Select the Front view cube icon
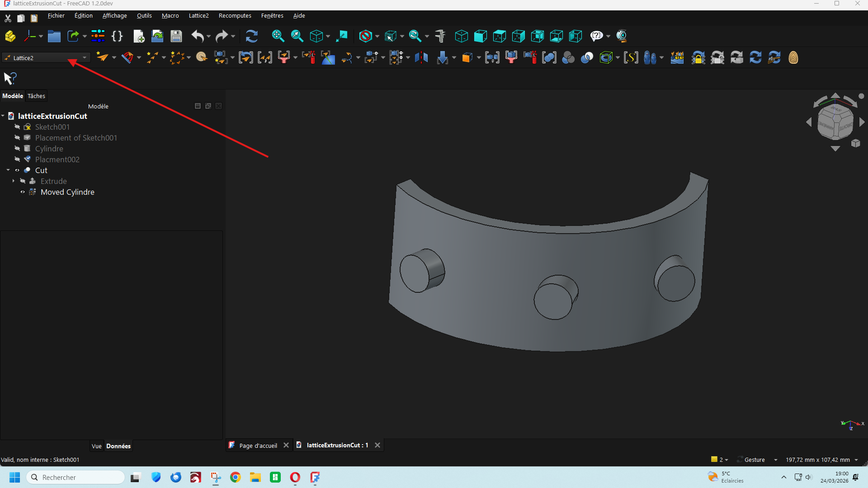Screen dimensions: 868x488 pyautogui.click(x=480, y=36)
